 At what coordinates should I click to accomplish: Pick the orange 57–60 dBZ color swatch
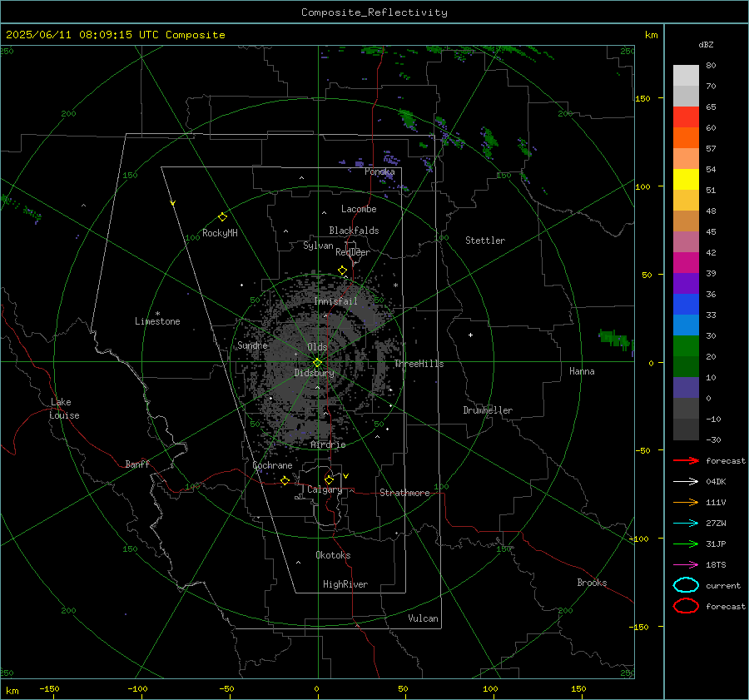686,137
